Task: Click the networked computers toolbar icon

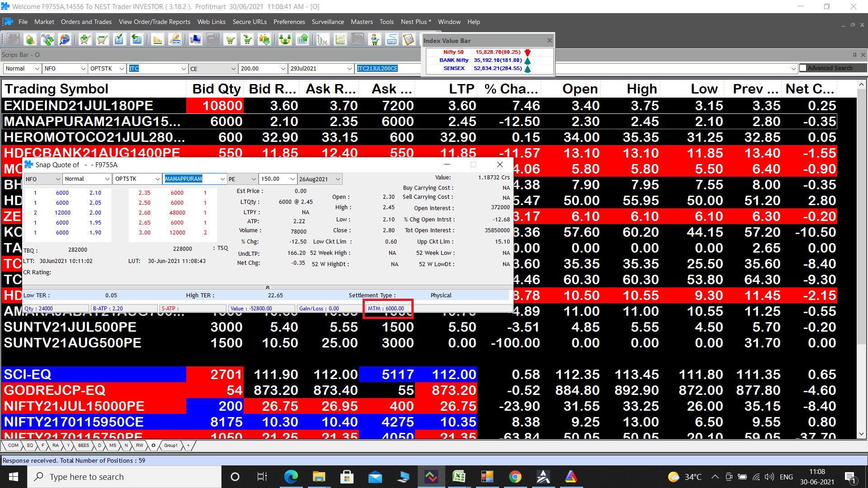Action: point(196,40)
